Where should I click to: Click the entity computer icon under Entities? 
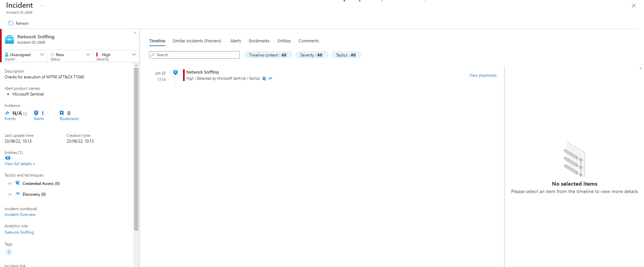(8, 158)
